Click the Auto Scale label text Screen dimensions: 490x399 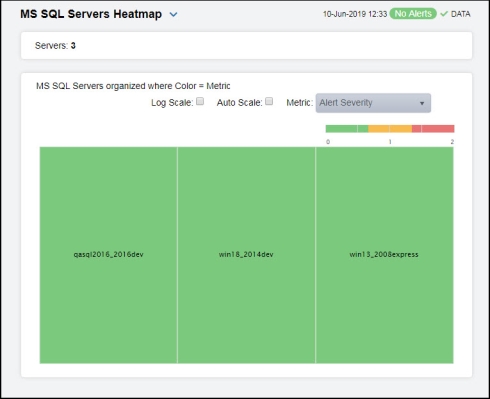(x=239, y=103)
